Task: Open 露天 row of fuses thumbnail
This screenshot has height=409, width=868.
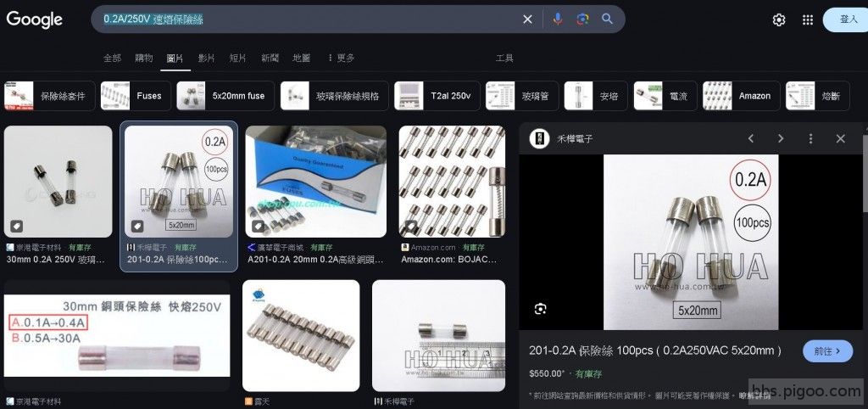Action: click(x=301, y=336)
